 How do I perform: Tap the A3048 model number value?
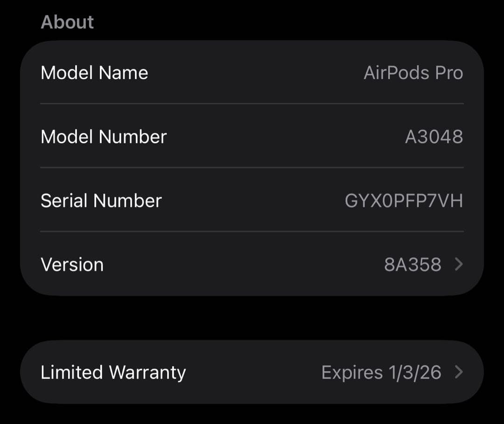(x=434, y=136)
